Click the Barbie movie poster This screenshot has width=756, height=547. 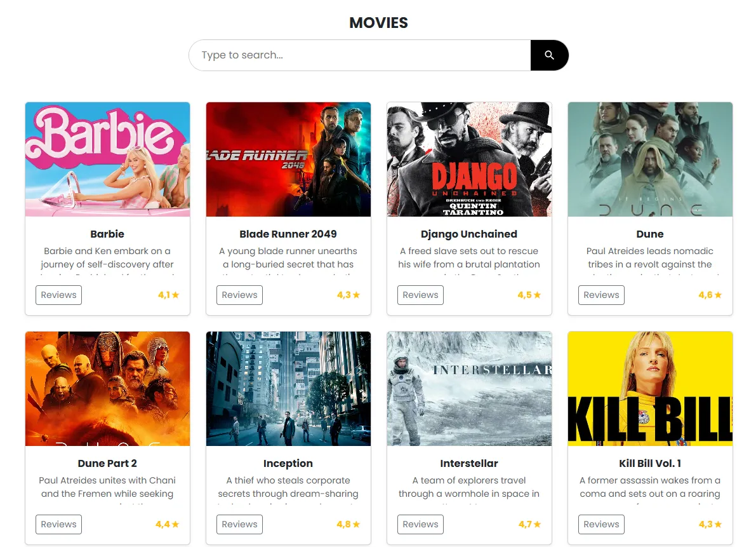[107, 159]
